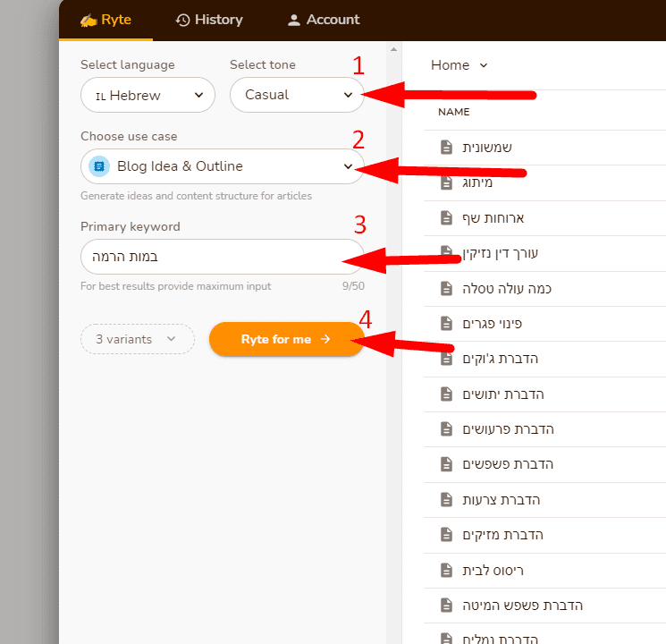Select the file named עורך דין נזיקין
Image resolution: width=666 pixels, height=644 pixels.
(501, 253)
